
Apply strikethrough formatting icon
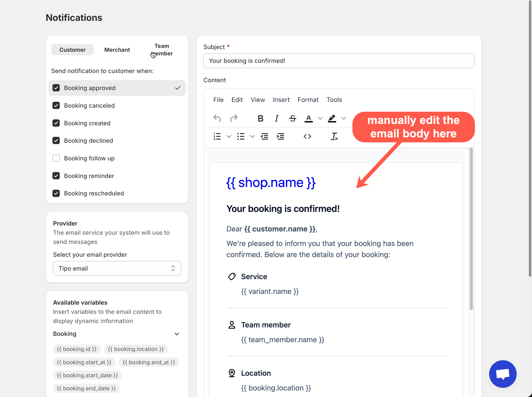(292, 118)
